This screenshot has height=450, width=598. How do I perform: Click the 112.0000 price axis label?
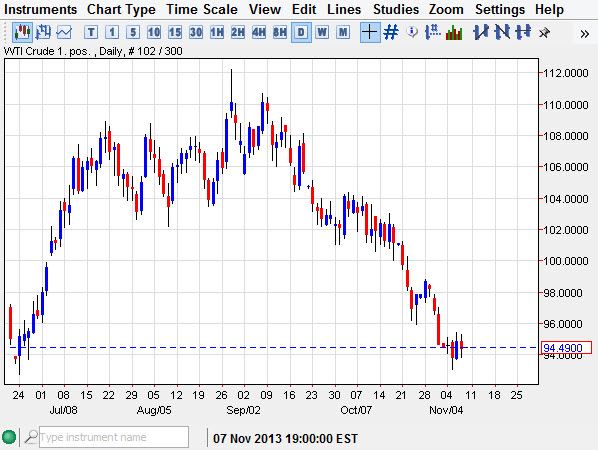click(566, 73)
